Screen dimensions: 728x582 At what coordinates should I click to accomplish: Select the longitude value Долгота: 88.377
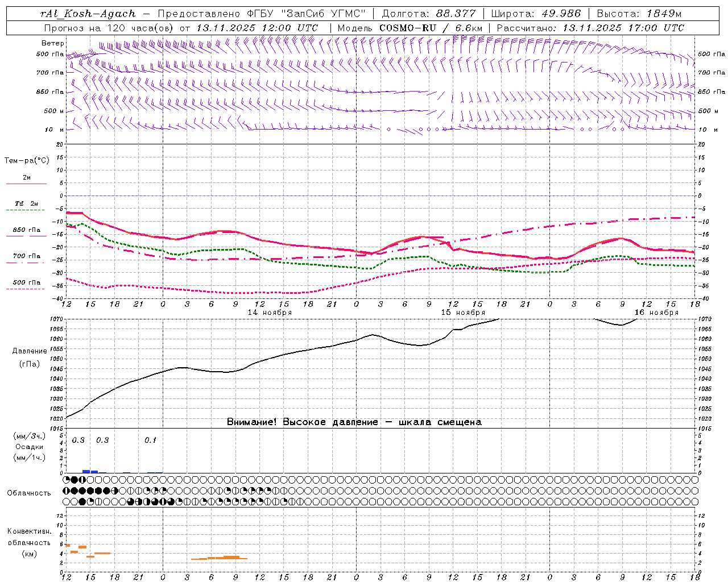(429, 14)
